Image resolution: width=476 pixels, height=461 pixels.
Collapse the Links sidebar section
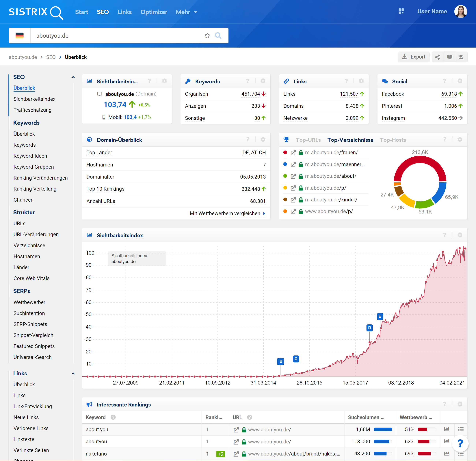pyautogui.click(x=73, y=374)
